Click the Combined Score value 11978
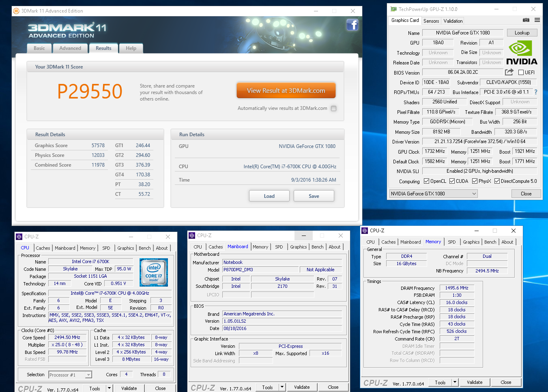Screen dimensions: 548x392 click(x=98, y=165)
